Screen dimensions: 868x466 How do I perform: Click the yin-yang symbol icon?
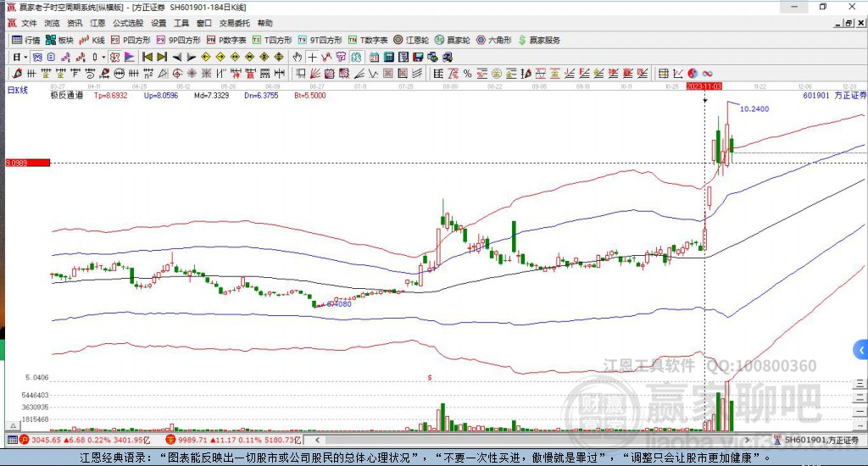pyautogui.click(x=693, y=73)
